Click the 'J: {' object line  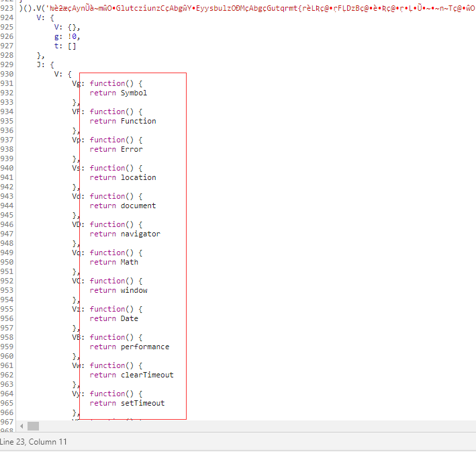tap(45, 64)
